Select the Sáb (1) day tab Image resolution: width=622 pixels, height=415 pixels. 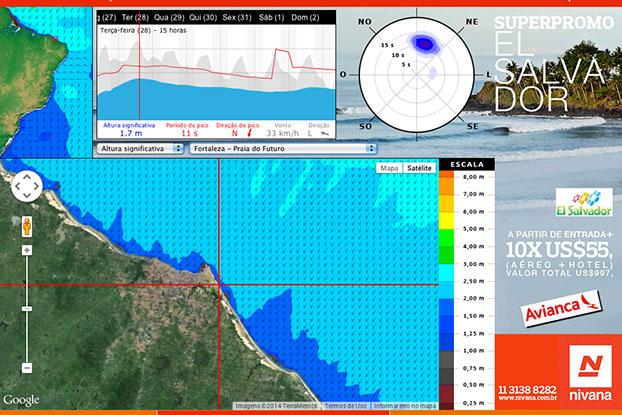(271, 17)
